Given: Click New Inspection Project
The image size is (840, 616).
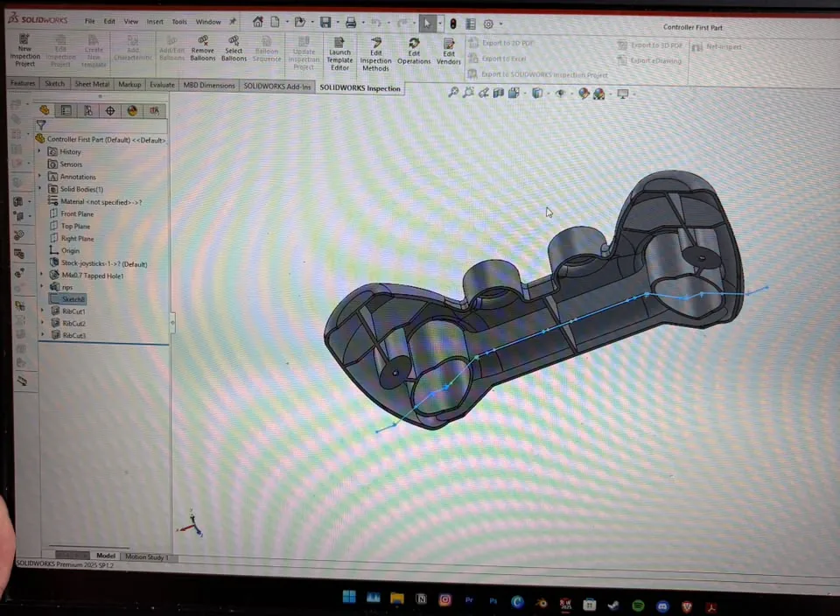Looking at the screenshot, I should 24,51.
